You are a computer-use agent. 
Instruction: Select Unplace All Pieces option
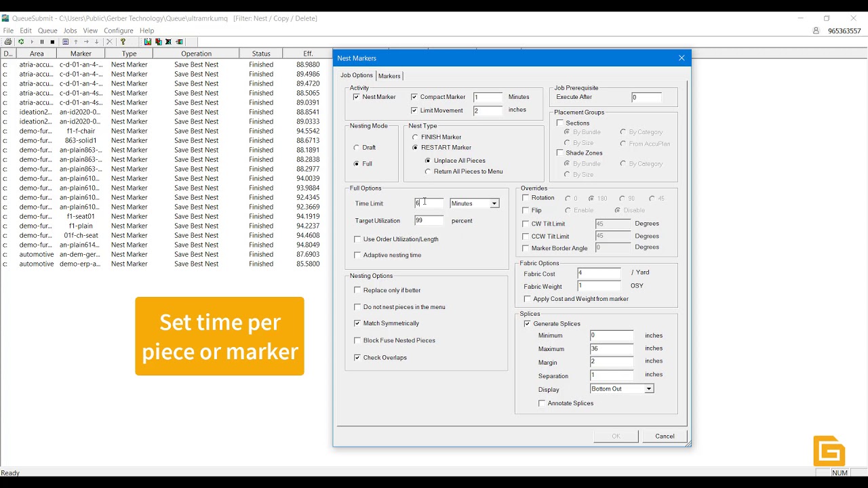427,161
